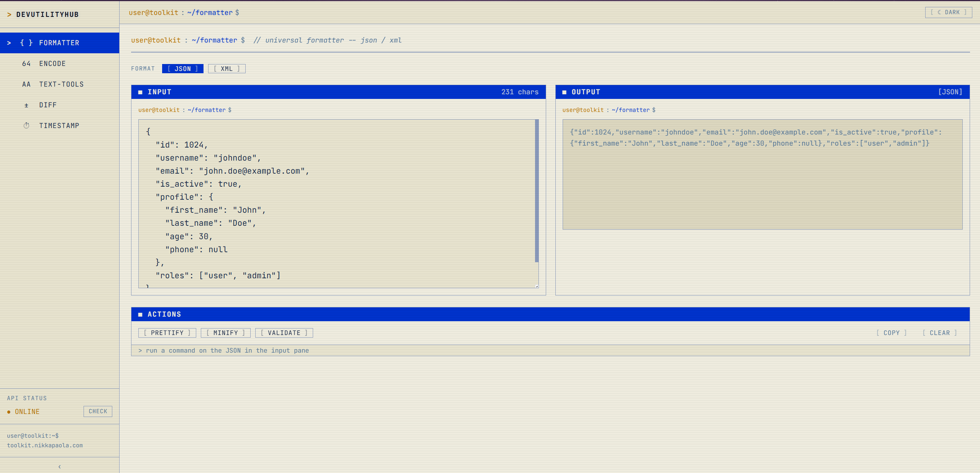Click the '"email"' line in input
980x473 pixels.
[232, 171]
